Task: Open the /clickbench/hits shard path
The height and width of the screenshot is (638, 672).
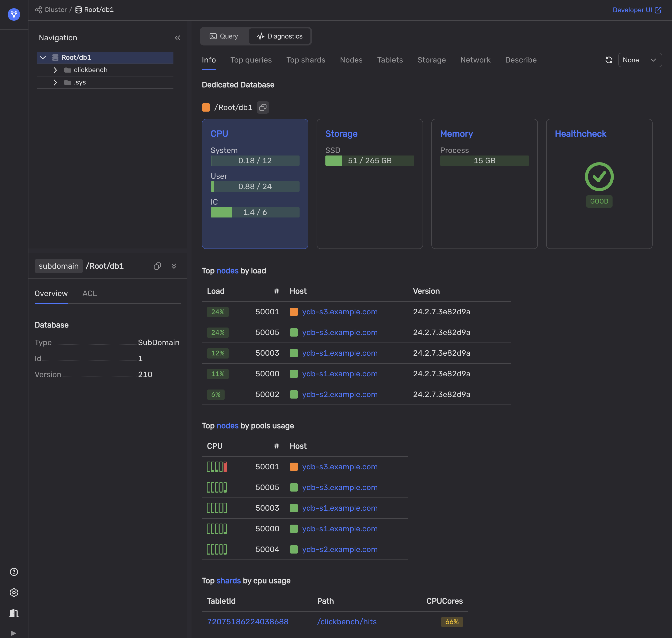Action: pos(346,622)
